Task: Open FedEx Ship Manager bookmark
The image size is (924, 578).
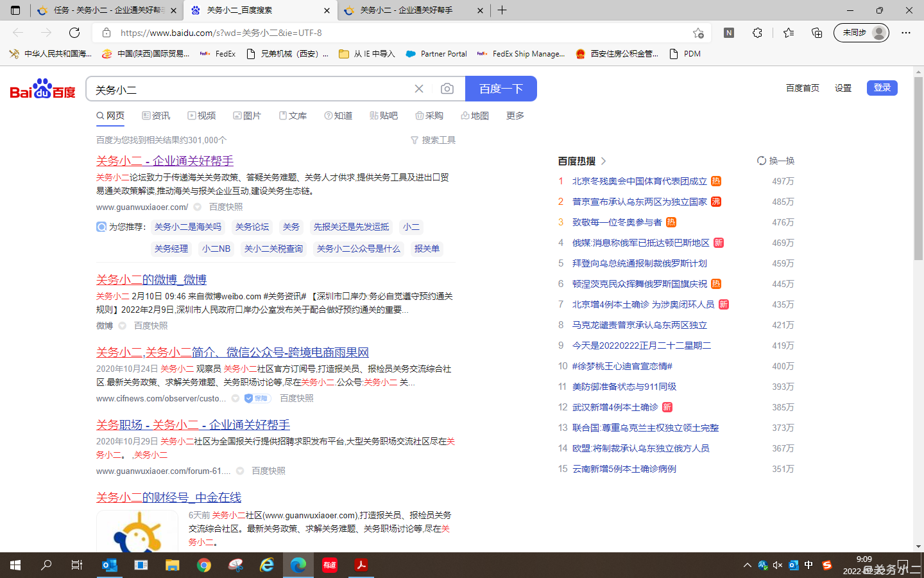Action: point(522,54)
